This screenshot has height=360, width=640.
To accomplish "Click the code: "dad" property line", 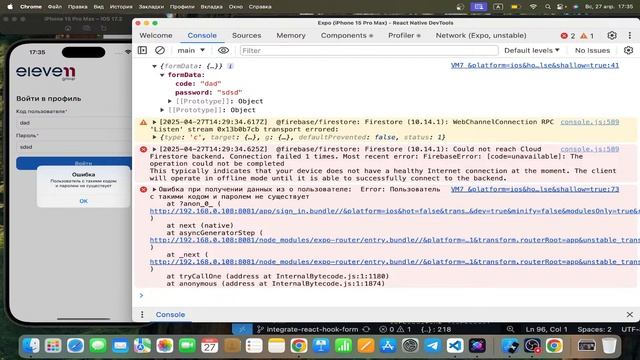I will pos(198,84).
